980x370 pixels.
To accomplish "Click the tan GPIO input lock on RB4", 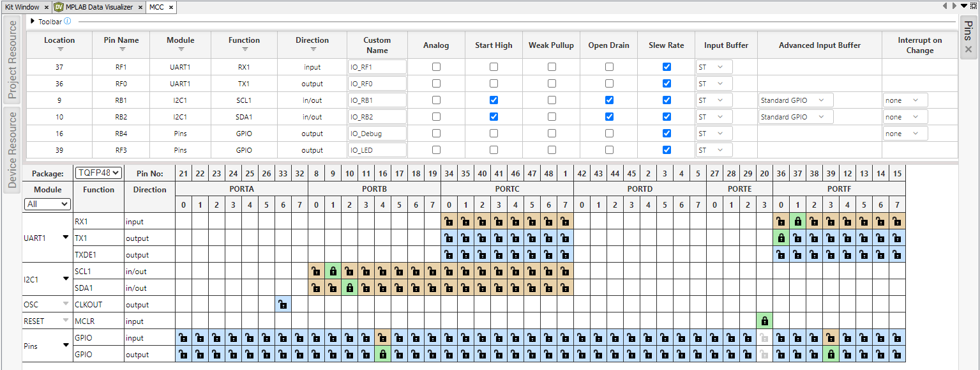I will tap(382, 338).
